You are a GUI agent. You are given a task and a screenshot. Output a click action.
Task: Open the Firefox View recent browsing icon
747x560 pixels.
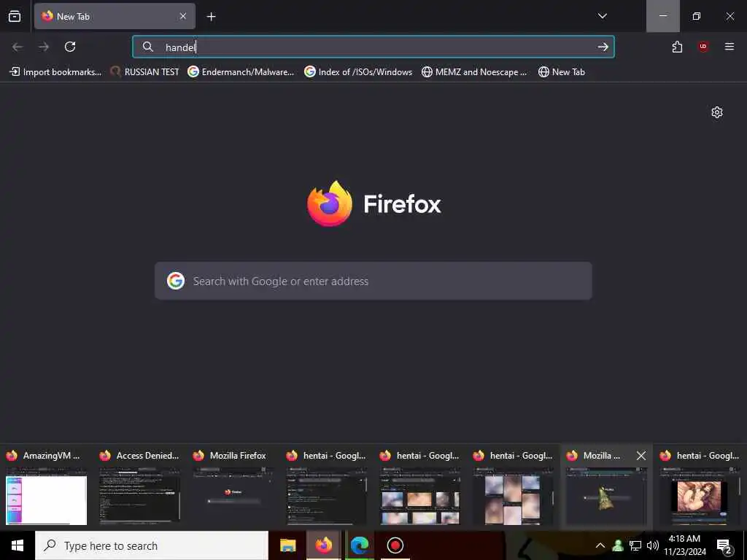[15, 16]
